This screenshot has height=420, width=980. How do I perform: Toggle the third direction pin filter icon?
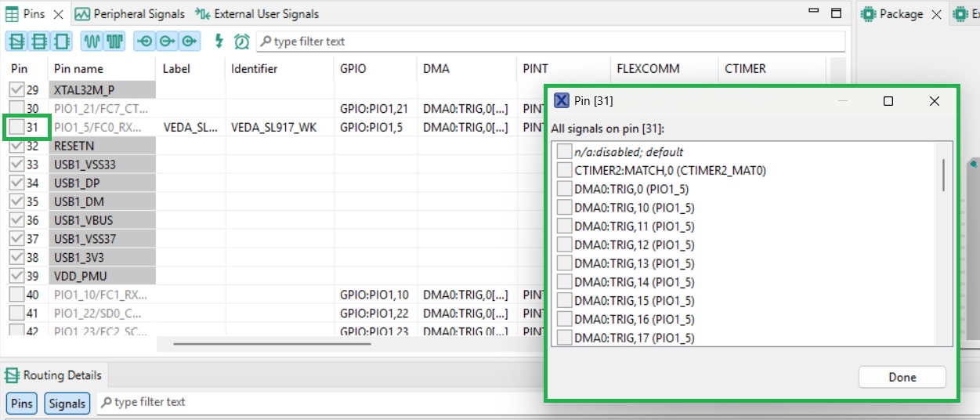click(190, 42)
